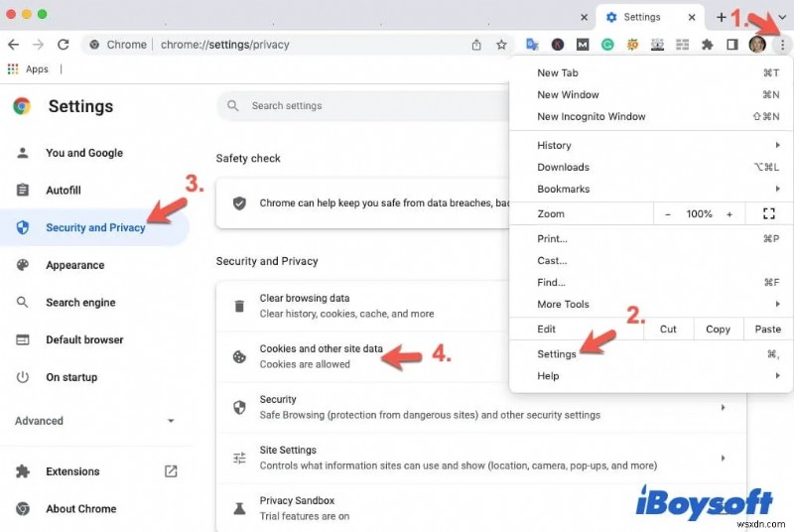Choose New Incognito Window menu item
The image size is (794, 532).
651,116
